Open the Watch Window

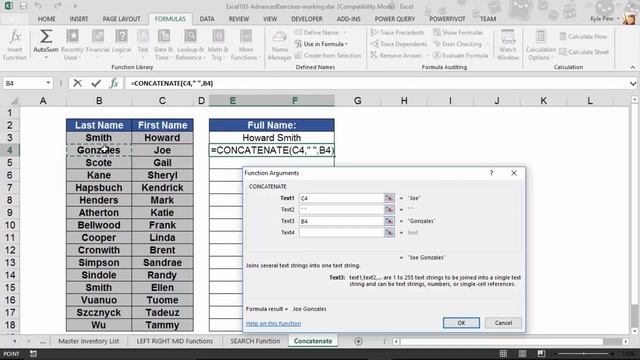[508, 45]
